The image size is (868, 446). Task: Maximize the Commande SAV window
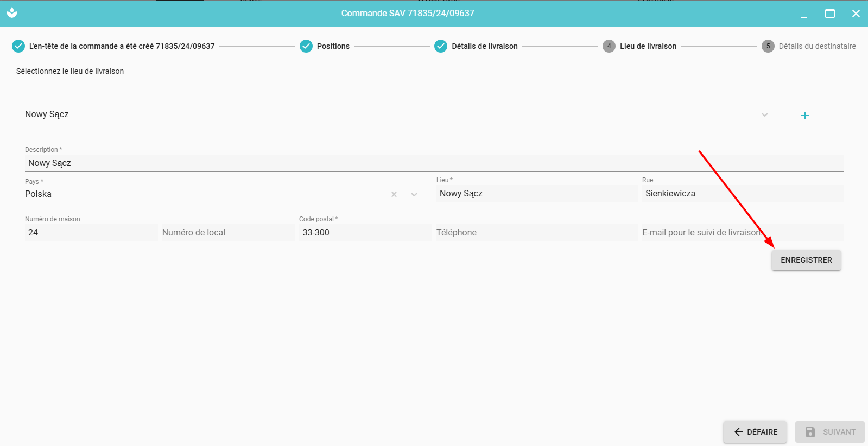(x=829, y=14)
